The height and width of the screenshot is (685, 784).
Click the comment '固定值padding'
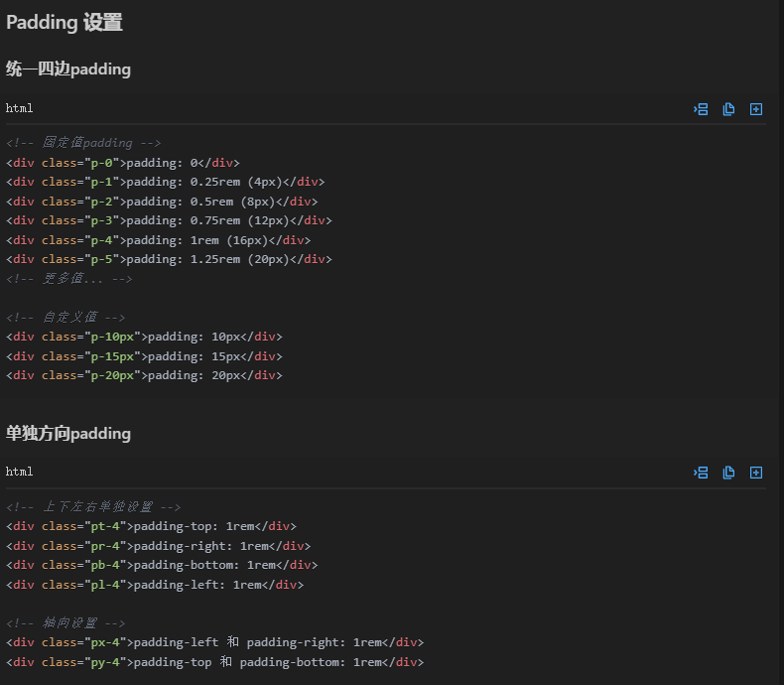(83, 143)
